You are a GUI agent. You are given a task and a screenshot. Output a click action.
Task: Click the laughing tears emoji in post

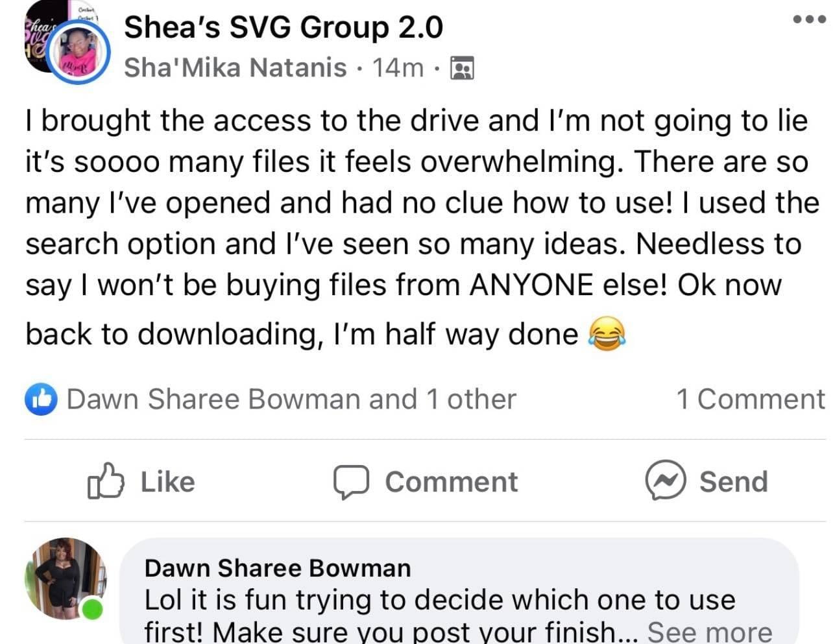(x=607, y=335)
